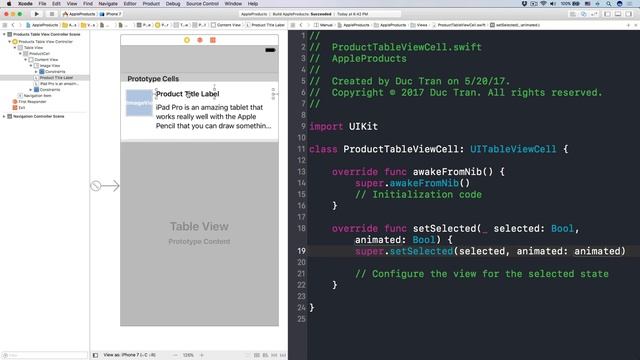Close the assistant editor pane
The width and height of the screenshot is (640, 360).
pyautogui.click(x=636, y=25)
